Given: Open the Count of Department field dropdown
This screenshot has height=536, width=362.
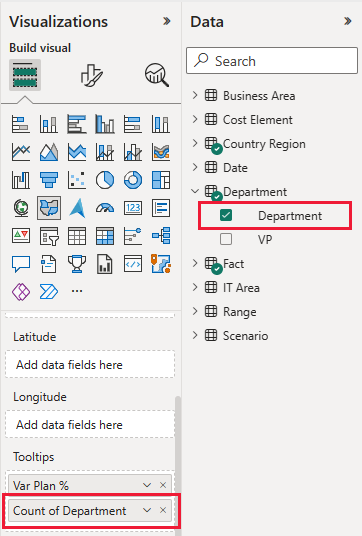Looking at the screenshot, I should pos(147,510).
